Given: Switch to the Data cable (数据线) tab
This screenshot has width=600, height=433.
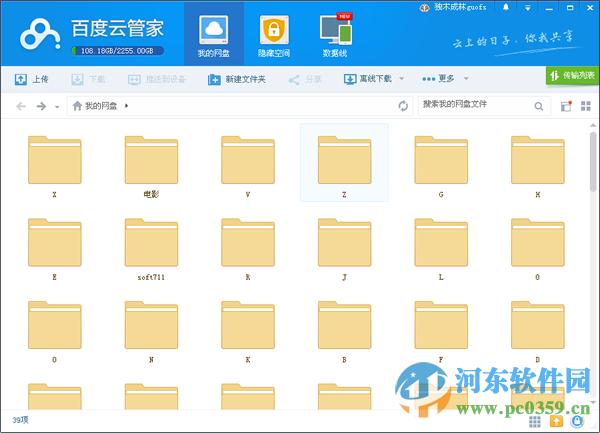Looking at the screenshot, I should click(335, 35).
